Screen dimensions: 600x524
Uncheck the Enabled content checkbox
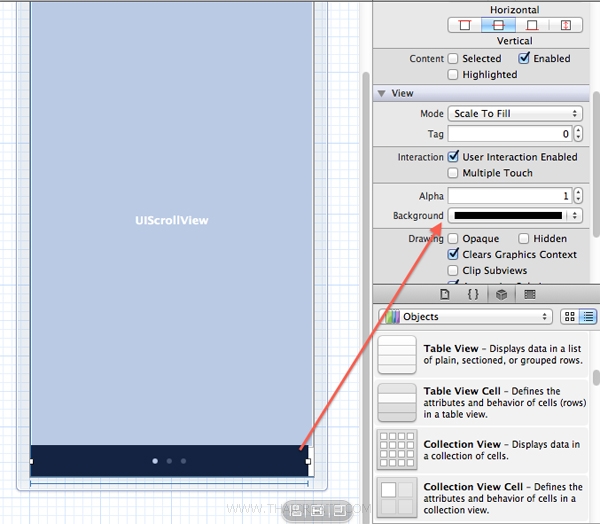click(x=524, y=58)
